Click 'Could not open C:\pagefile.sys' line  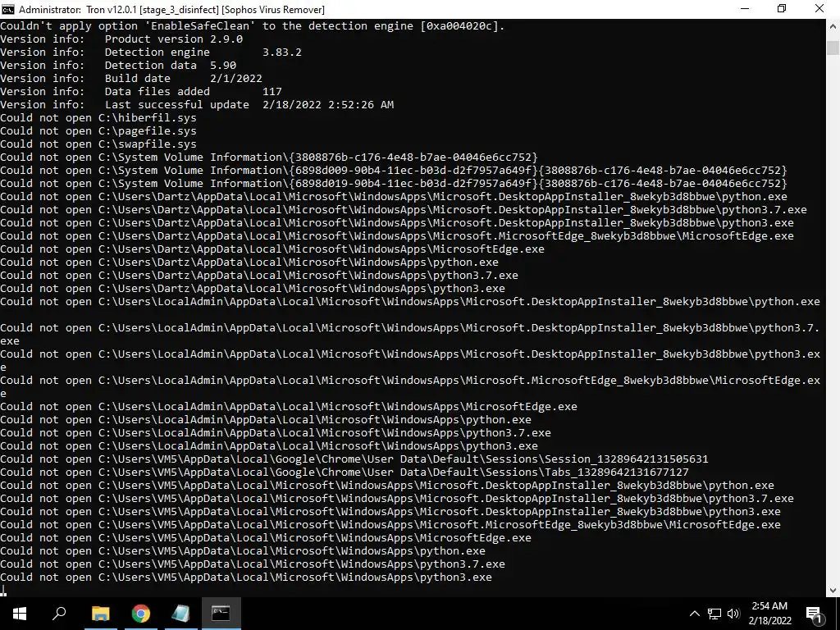(98, 130)
